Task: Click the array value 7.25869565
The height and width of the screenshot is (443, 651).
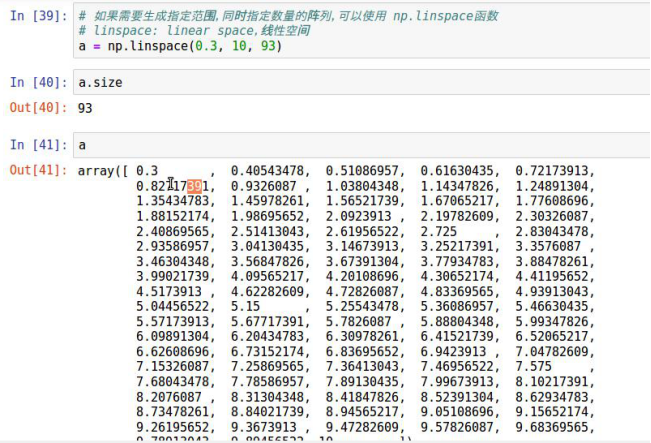Action: click(267, 366)
